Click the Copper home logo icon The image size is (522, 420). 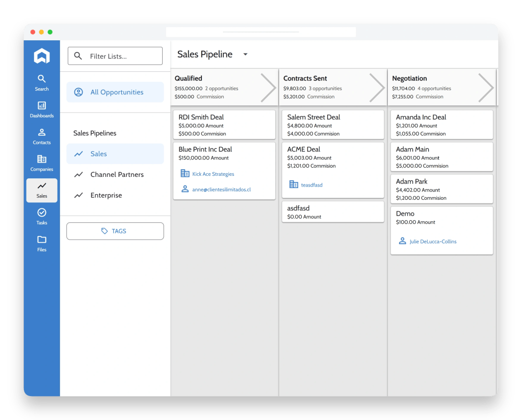click(41, 56)
